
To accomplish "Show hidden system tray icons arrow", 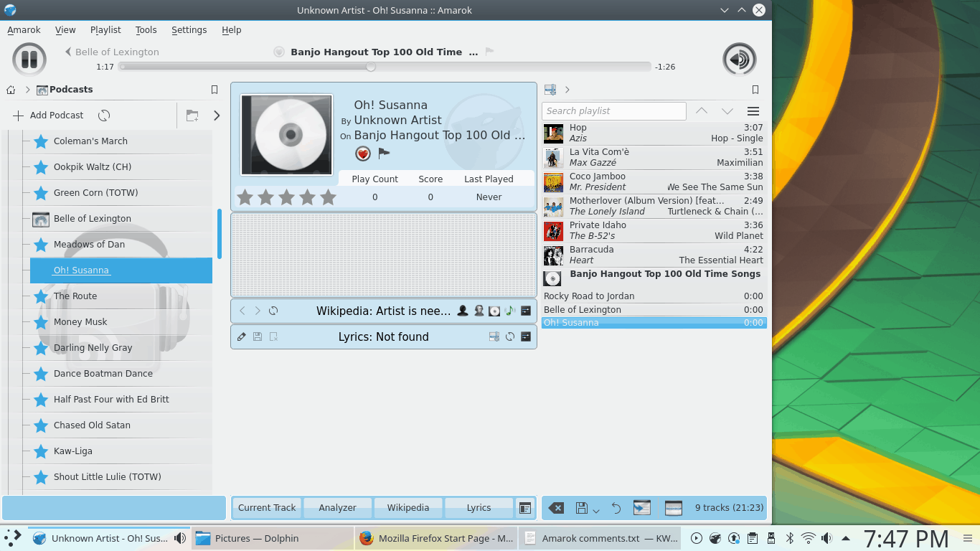I will coord(846,538).
